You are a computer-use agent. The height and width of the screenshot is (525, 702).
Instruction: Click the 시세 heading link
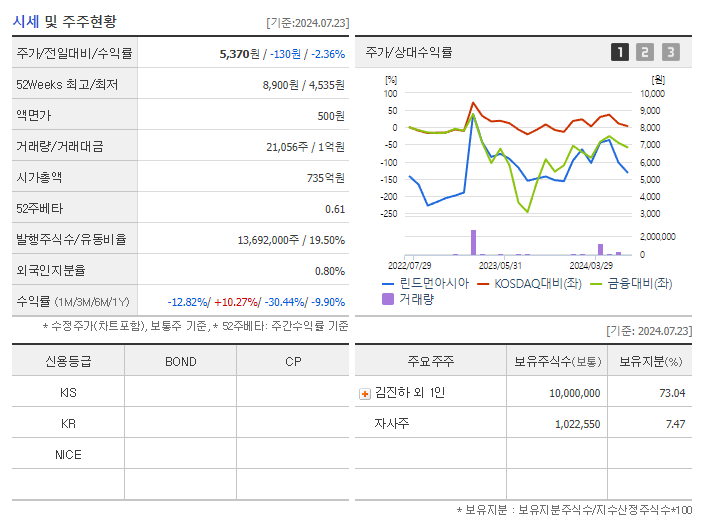(x=26, y=21)
